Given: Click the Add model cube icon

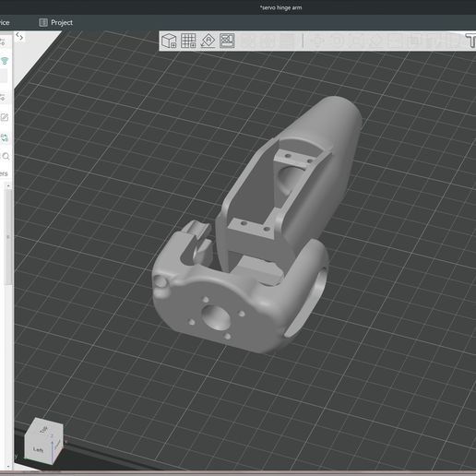Looking at the screenshot, I should (x=169, y=41).
